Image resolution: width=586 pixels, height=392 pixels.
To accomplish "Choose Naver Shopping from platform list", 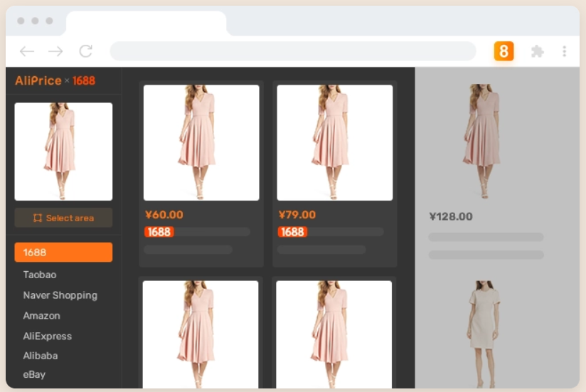I will (x=60, y=295).
